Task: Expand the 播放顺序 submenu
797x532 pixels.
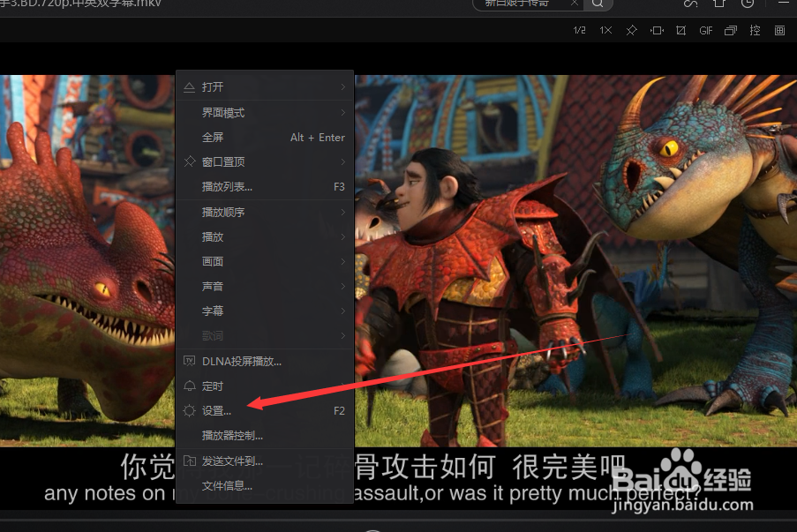Action: pyautogui.click(x=265, y=212)
